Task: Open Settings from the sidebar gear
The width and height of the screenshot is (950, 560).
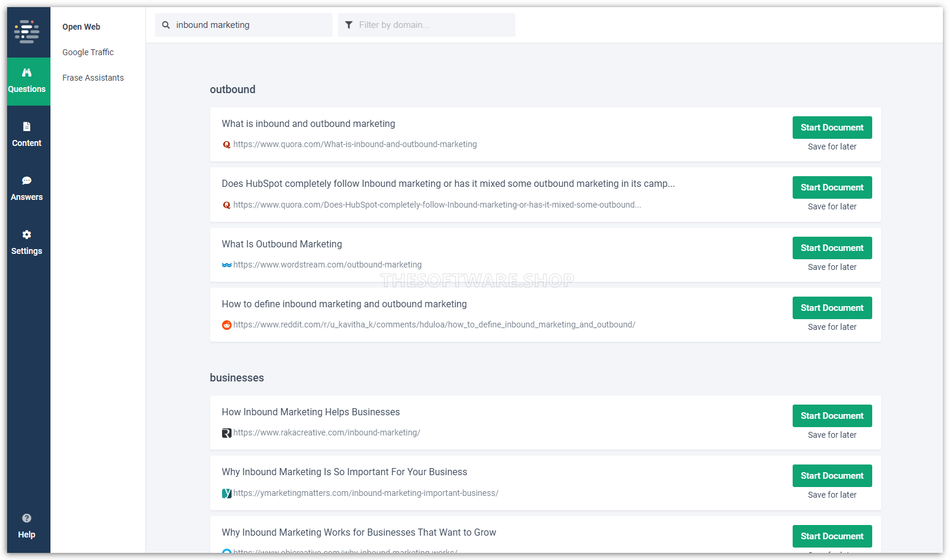Action: pyautogui.click(x=27, y=243)
